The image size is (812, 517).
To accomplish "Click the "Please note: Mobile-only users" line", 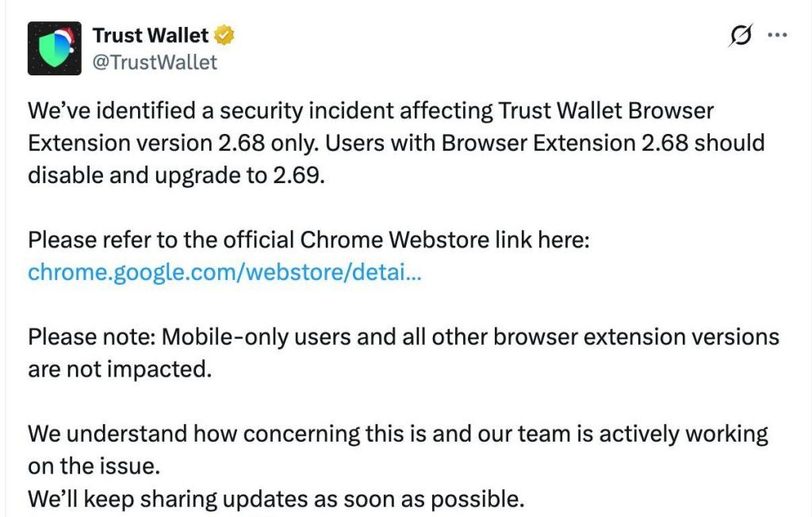I will [x=404, y=337].
